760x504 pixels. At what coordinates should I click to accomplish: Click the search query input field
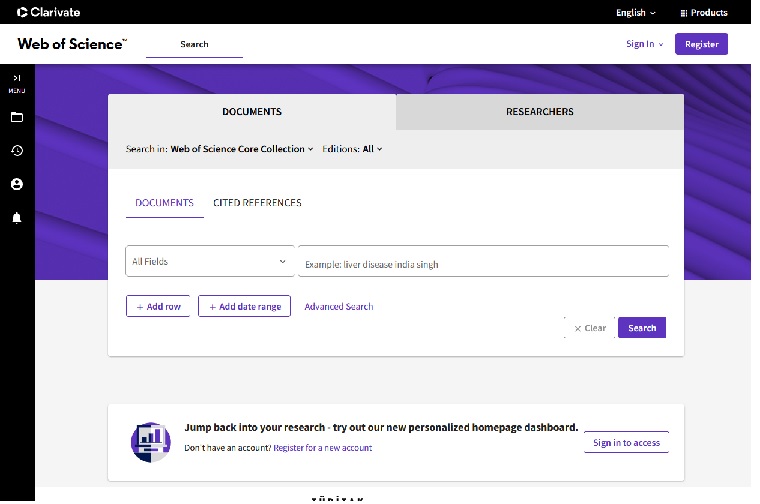[x=483, y=262]
